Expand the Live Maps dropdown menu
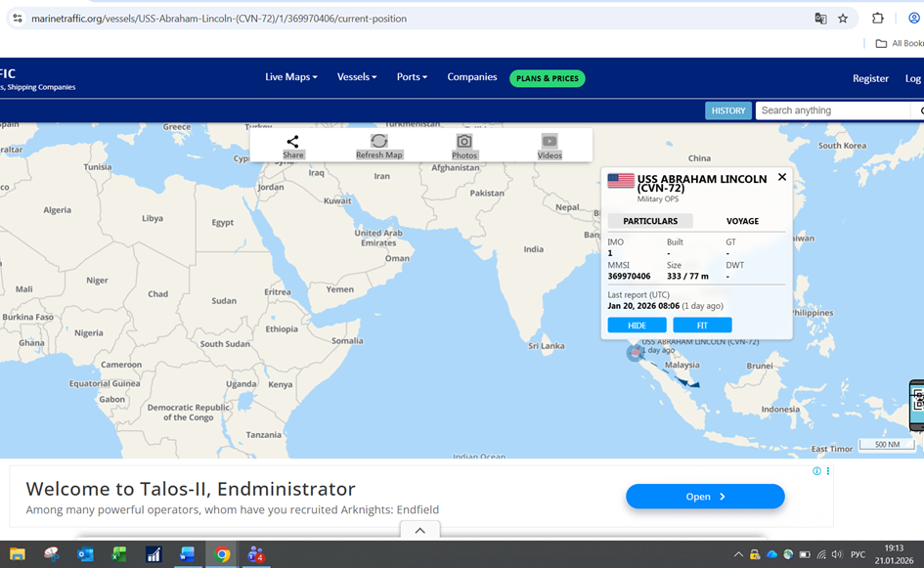Image resolution: width=924 pixels, height=568 pixels. point(291,77)
